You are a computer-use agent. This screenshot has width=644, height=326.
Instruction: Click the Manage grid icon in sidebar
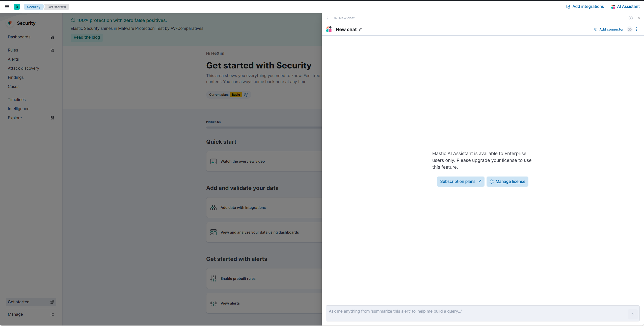[x=51, y=314]
